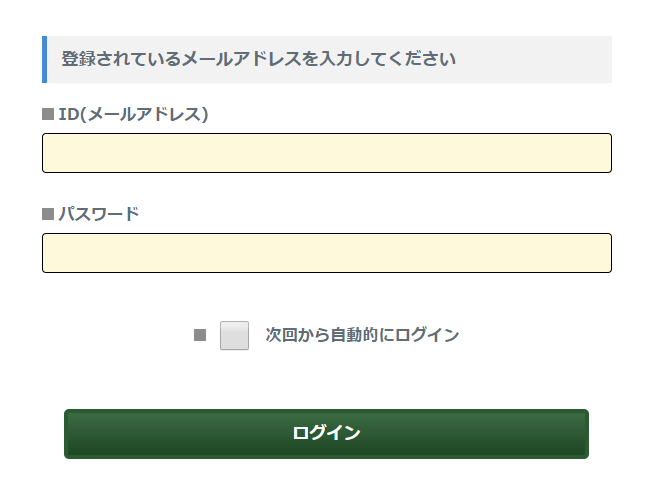Click the blue accent bar of the header
This screenshot has height=495, width=651.
(x=44, y=59)
